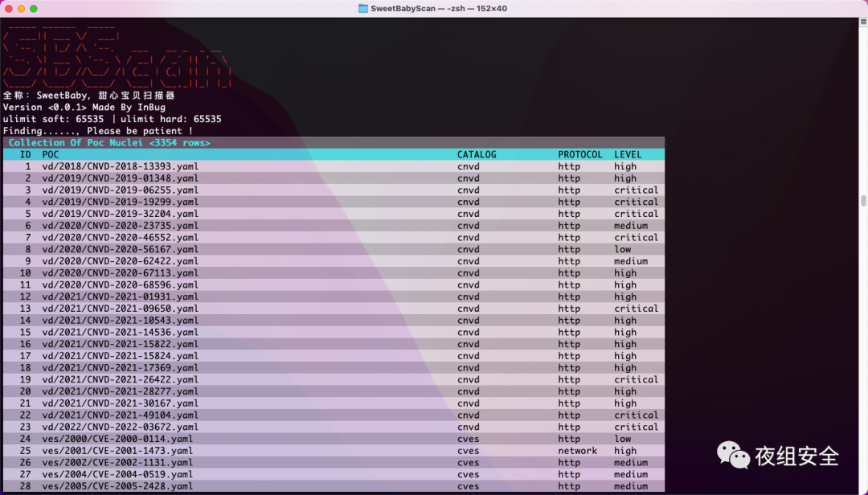The image size is (868, 495).
Task: Click the LEVEL column header
Action: 628,154
